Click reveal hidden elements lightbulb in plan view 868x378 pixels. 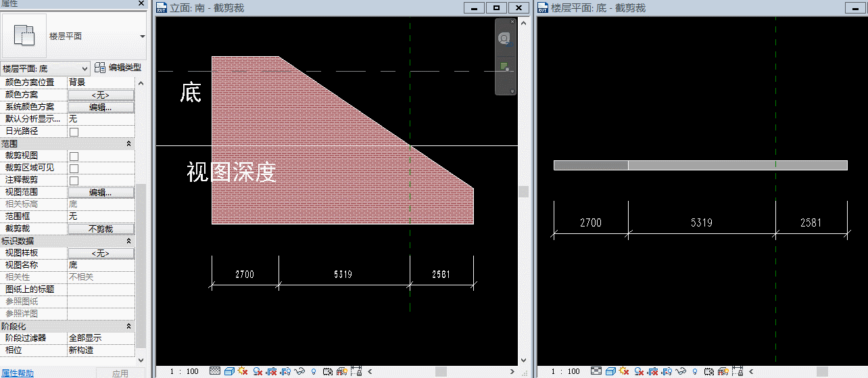695,371
